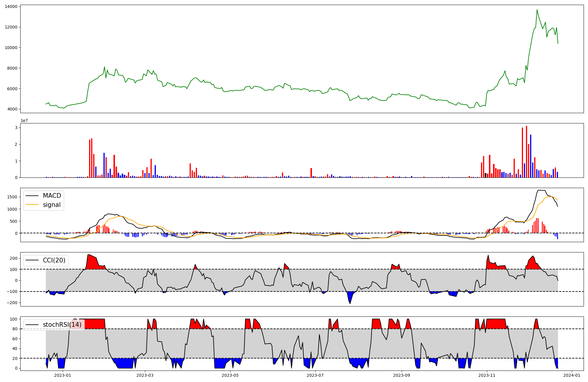Click the 2023-07 date tick label
The height and width of the screenshot is (382, 588).
click(x=315, y=375)
